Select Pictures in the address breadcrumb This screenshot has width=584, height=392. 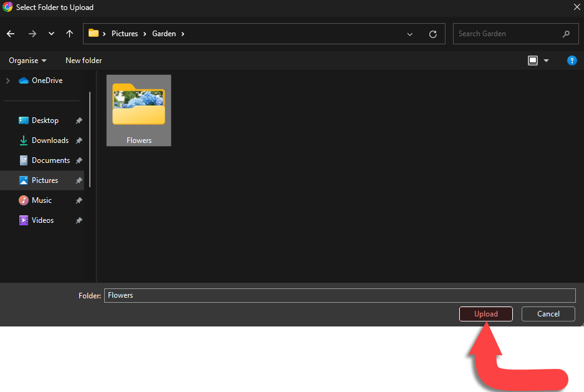tap(125, 34)
